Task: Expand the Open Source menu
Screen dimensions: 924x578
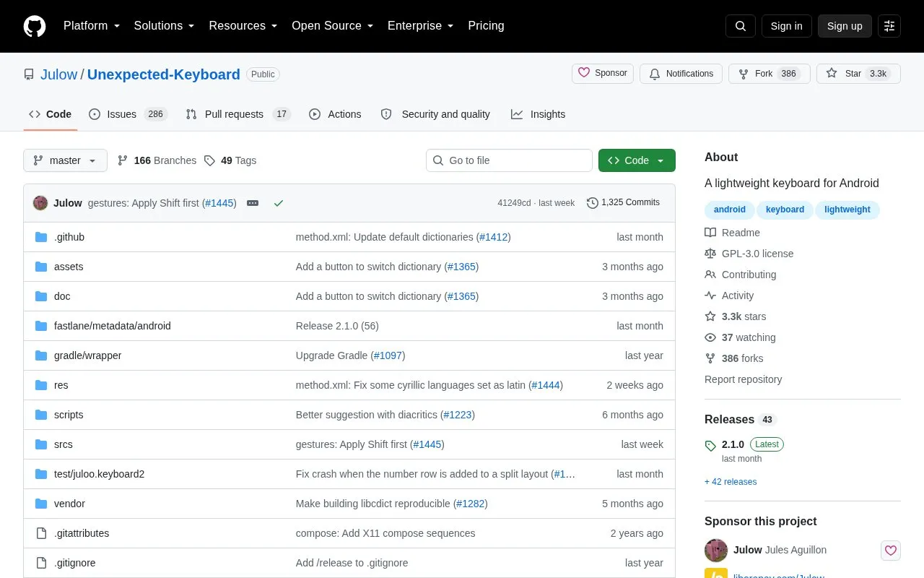Action: point(332,26)
